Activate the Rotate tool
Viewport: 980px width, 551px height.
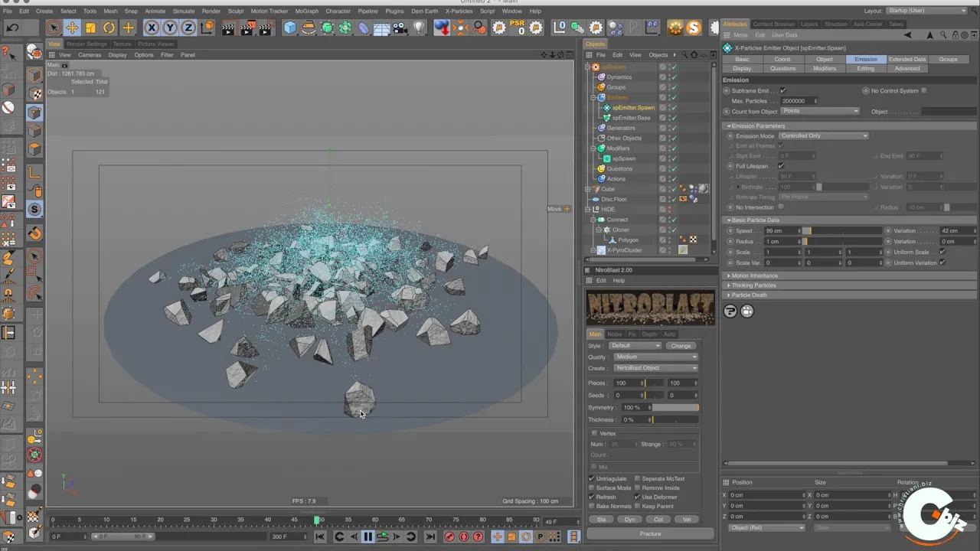pyautogui.click(x=109, y=28)
